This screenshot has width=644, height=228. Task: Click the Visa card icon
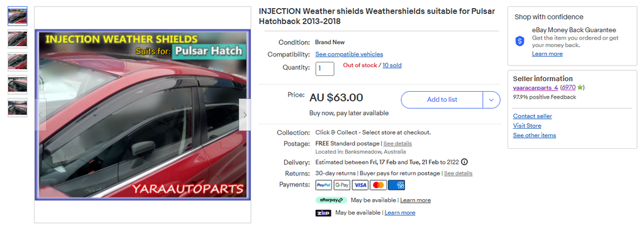(360, 185)
